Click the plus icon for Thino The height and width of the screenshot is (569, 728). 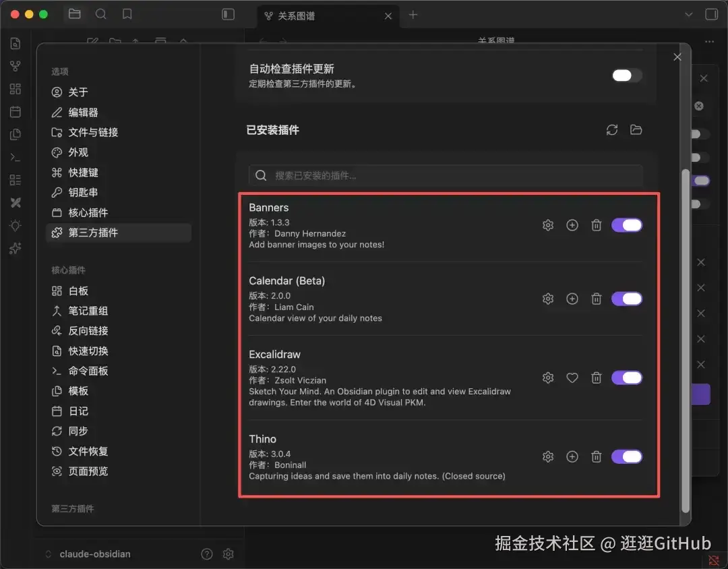[572, 456]
